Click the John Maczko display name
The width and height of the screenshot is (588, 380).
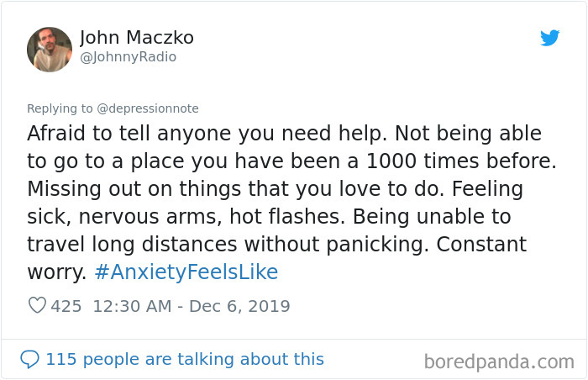[x=137, y=37]
